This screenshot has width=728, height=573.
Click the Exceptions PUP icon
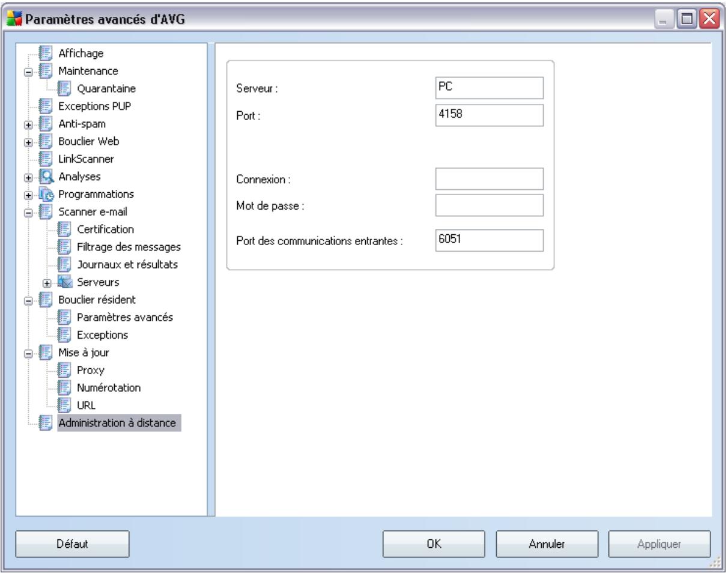pyautogui.click(x=44, y=106)
